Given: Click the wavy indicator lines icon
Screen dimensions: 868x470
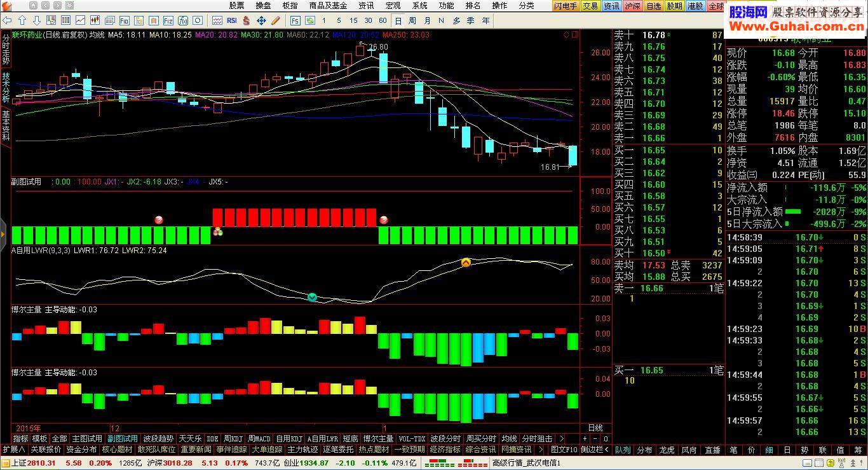Looking at the screenshot, I should pyautogui.click(x=217, y=21).
